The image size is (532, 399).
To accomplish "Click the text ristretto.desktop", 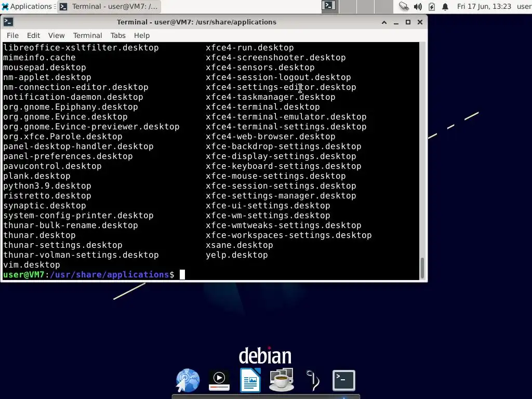I will pos(47,195).
